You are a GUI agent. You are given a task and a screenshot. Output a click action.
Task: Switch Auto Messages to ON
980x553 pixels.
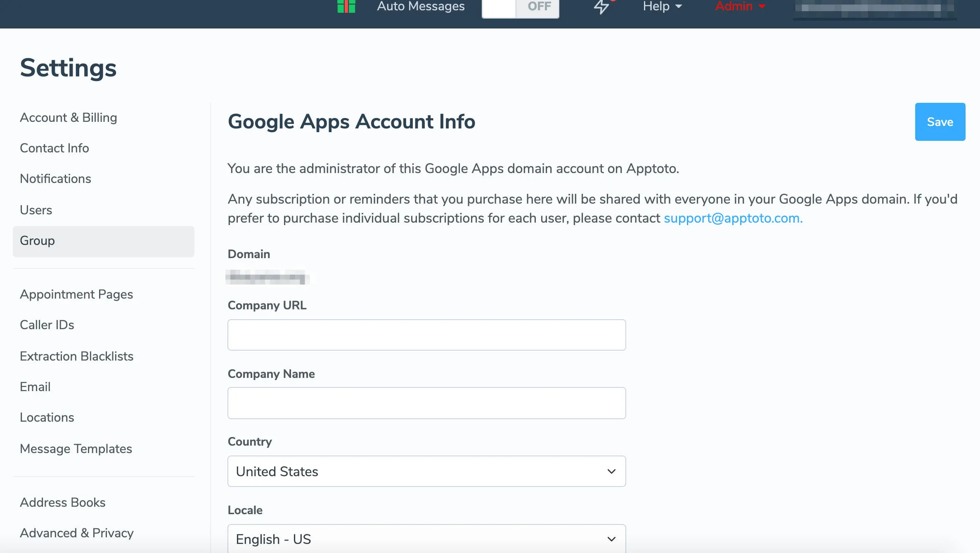tap(498, 7)
